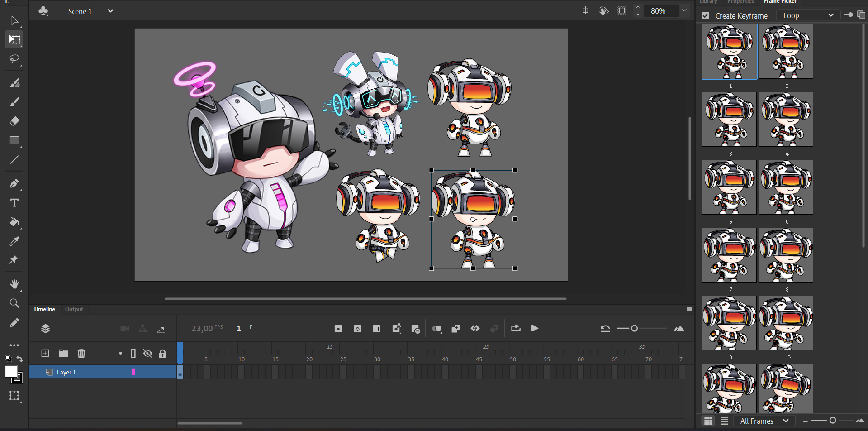Uncheck the Create Keyframe checkbox
The image size is (868, 431).
click(x=705, y=16)
